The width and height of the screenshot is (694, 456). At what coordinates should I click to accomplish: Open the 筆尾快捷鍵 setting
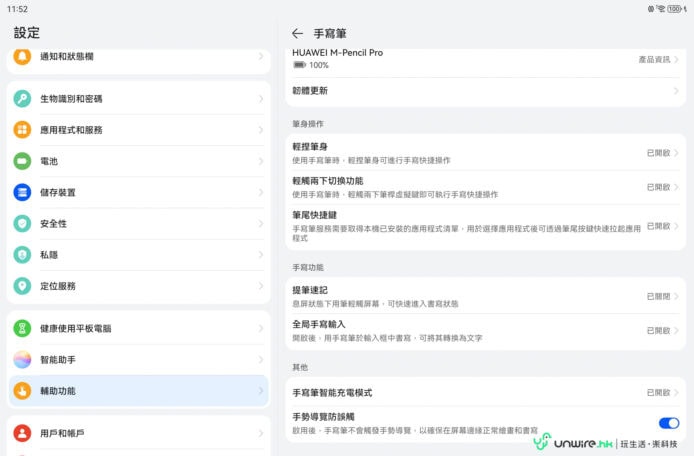pos(486,226)
